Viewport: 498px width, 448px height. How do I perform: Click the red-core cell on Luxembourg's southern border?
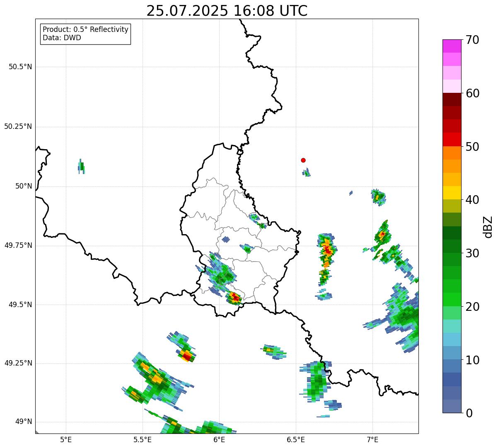234,297
